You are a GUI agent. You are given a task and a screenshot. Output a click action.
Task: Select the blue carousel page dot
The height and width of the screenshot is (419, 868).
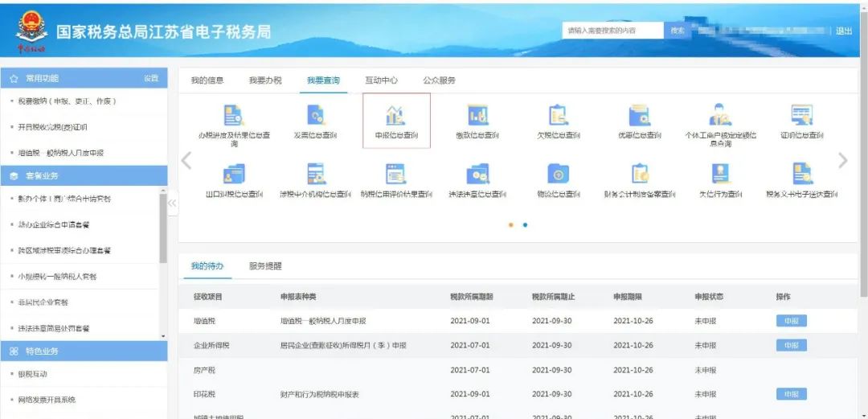525,225
